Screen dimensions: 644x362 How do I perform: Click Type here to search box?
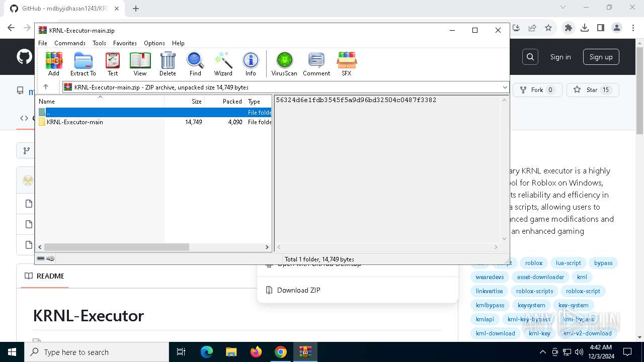point(97,352)
